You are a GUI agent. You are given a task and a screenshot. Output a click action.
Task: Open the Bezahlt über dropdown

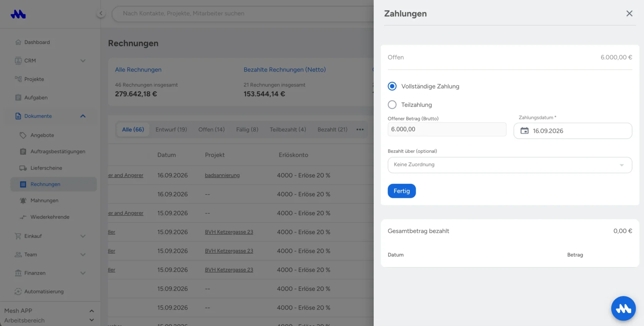510,165
